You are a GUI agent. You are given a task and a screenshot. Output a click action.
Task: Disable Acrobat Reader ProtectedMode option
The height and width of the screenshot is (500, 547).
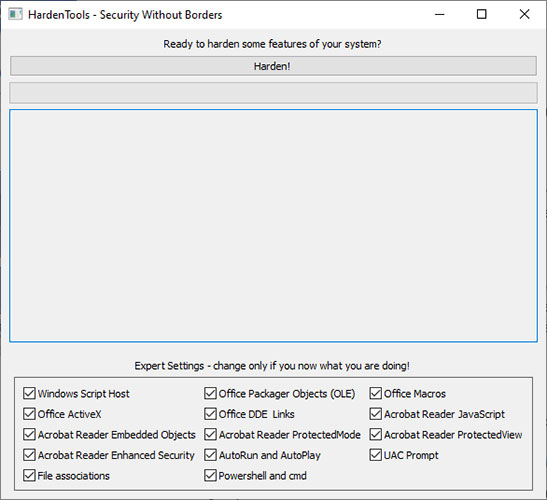point(210,434)
